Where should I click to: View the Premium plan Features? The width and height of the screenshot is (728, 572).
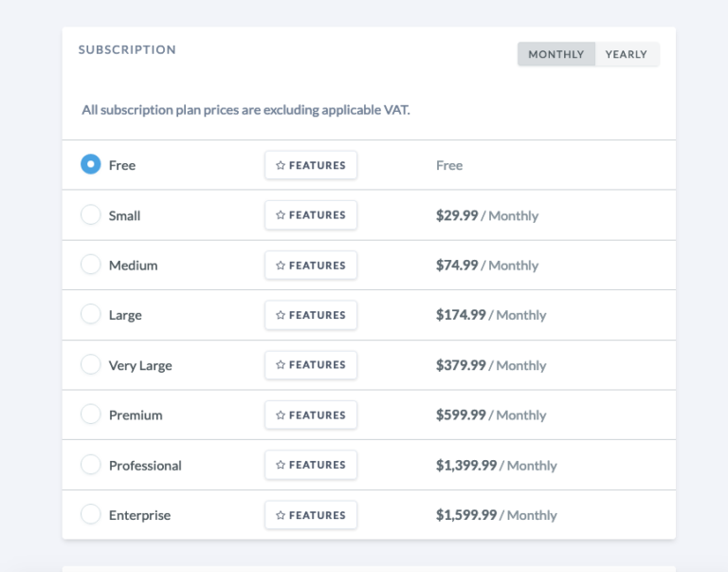(x=311, y=415)
